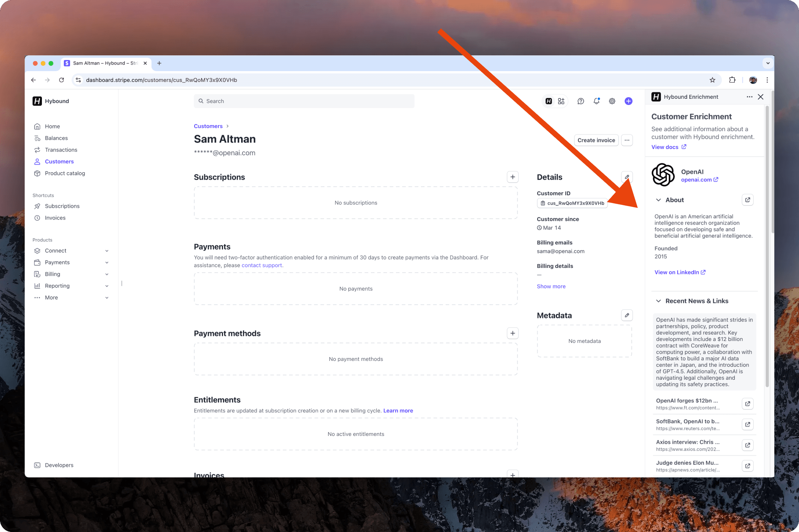799x532 pixels.
Task: Open the settings gear icon
Action: click(612, 101)
